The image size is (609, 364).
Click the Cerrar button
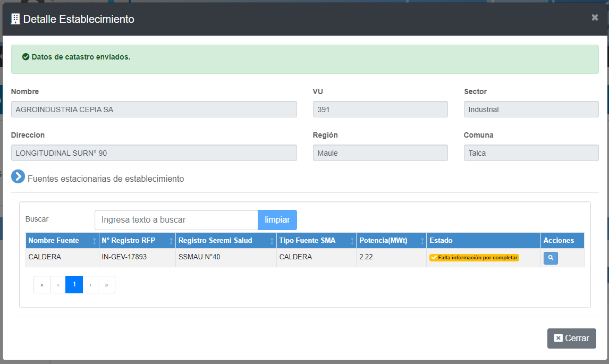571,338
